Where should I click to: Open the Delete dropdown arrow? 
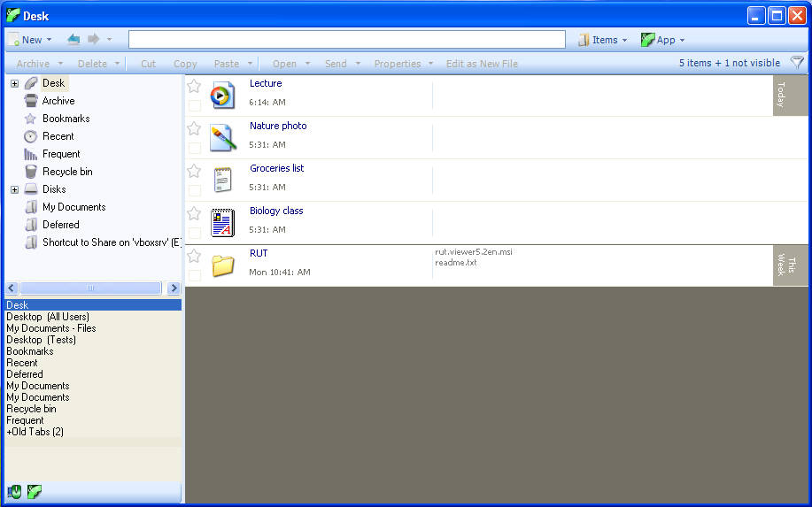point(117,64)
